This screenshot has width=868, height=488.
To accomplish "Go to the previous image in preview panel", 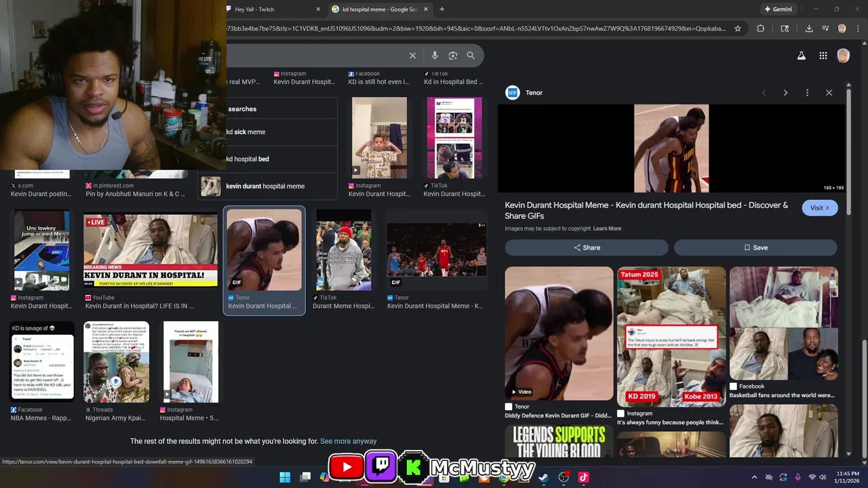I will click(x=764, y=93).
